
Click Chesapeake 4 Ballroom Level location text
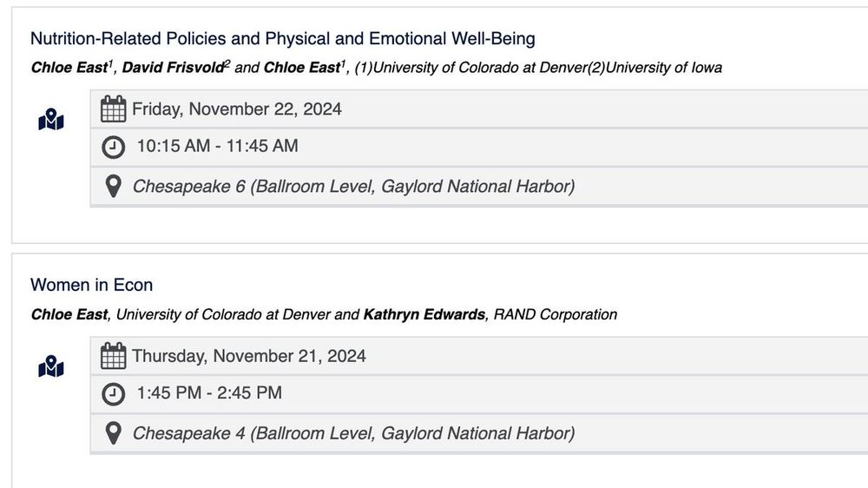coord(353,433)
